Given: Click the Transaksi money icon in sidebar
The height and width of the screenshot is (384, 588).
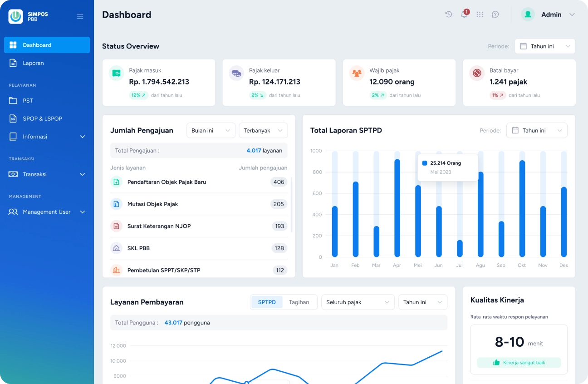Looking at the screenshot, I should click(13, 174).
